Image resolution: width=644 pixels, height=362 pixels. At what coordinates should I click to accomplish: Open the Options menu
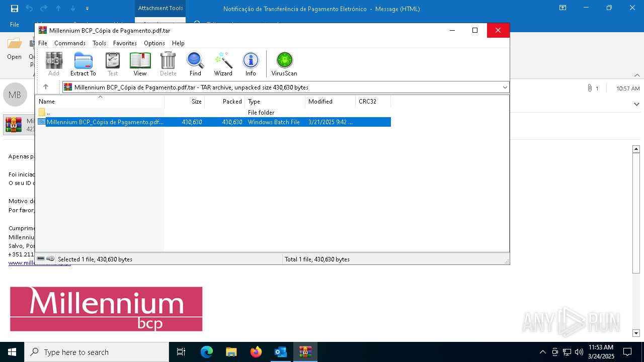point(154,43)
